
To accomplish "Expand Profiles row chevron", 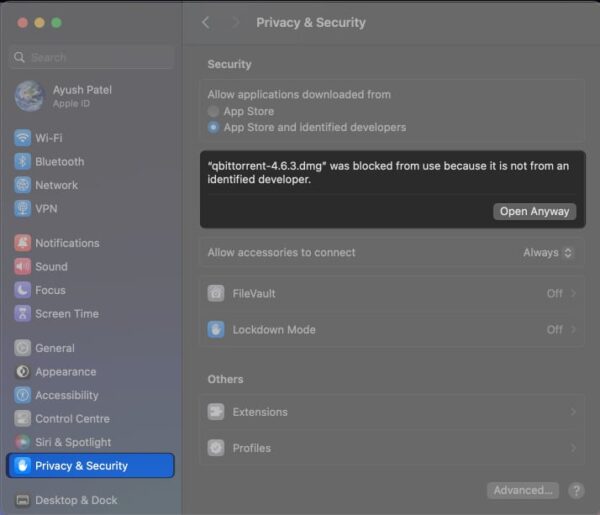I will click(x=573, y=448).
